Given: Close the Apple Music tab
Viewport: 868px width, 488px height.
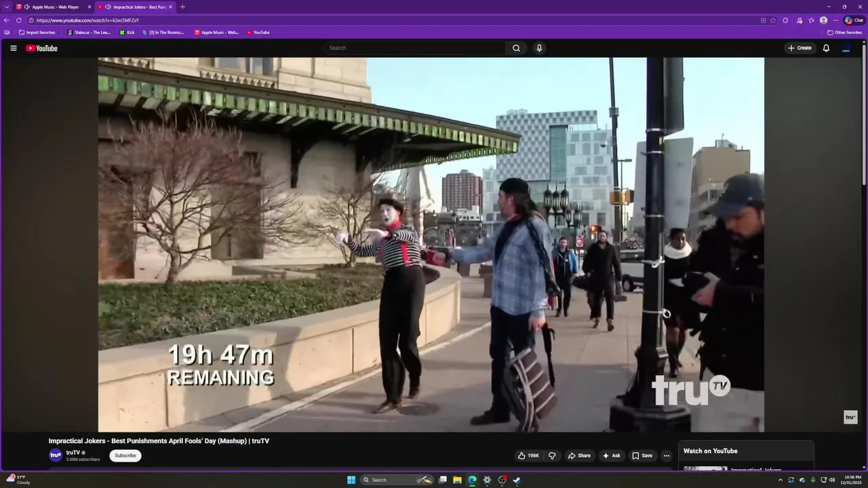Looking at the screenshot, I should click(x=89, y=7).
